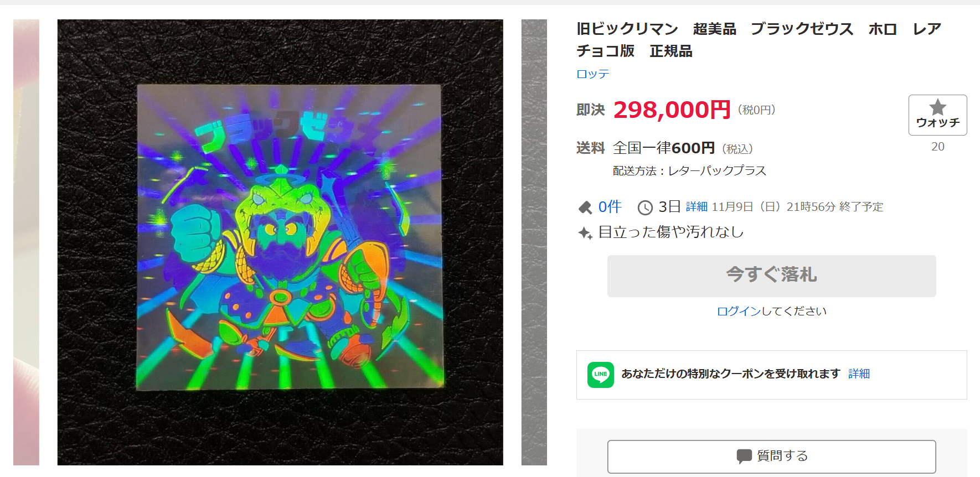Click the ウォッチ watch toggle button
The height and width of the screenshot is (477, 980).
pyautogui.click(x=937, y=115)
